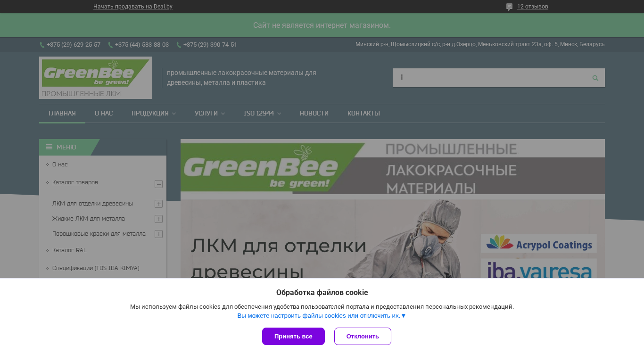Click the МЕНЮ sidebar header
644x362 pixels.
point(69,147)
